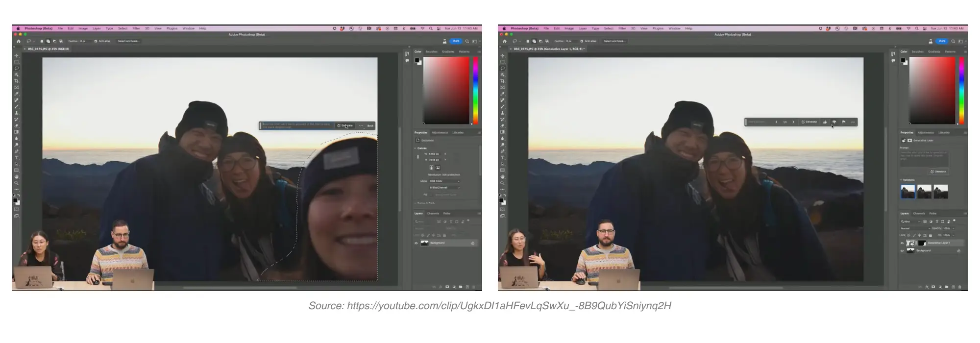The width and height of the screenshot is (980, 343).
Task: Choose the Gradient tool in the left screenshot
Action: click(x=16, y=132)
